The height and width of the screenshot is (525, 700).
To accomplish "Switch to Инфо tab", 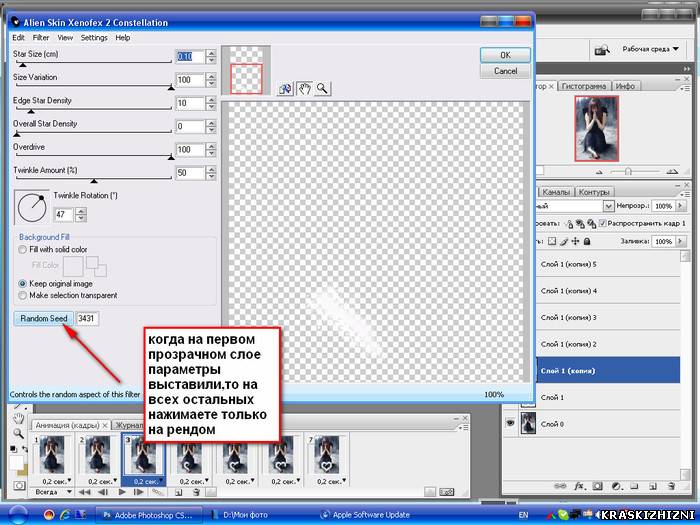I will 625,86.
